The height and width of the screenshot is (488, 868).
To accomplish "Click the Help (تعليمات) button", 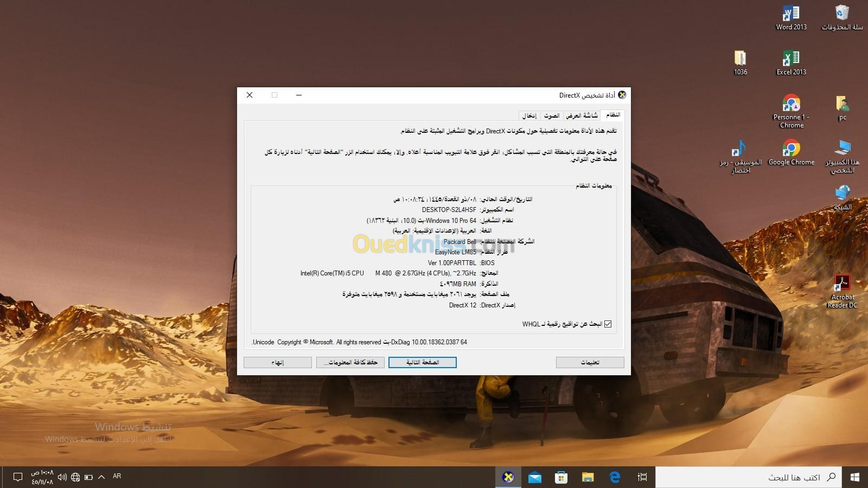I will click(590, 362).
